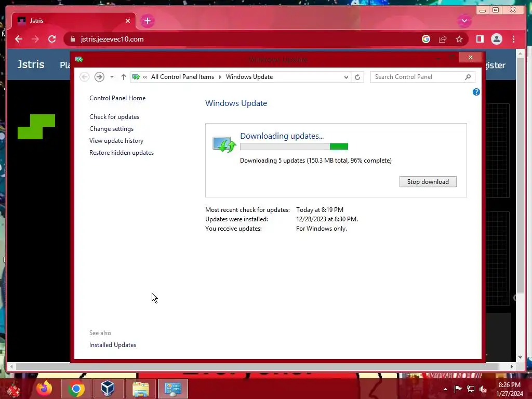
Task: Open address bar history dropdown
Action: [x=345, y=77]
